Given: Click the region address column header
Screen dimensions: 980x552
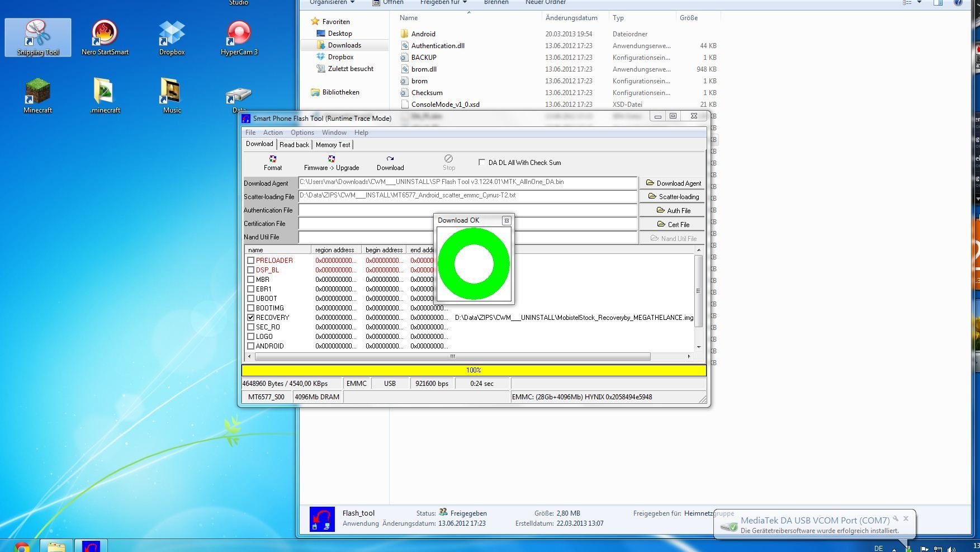Looking at the screenshot, I should click(334, 250).
